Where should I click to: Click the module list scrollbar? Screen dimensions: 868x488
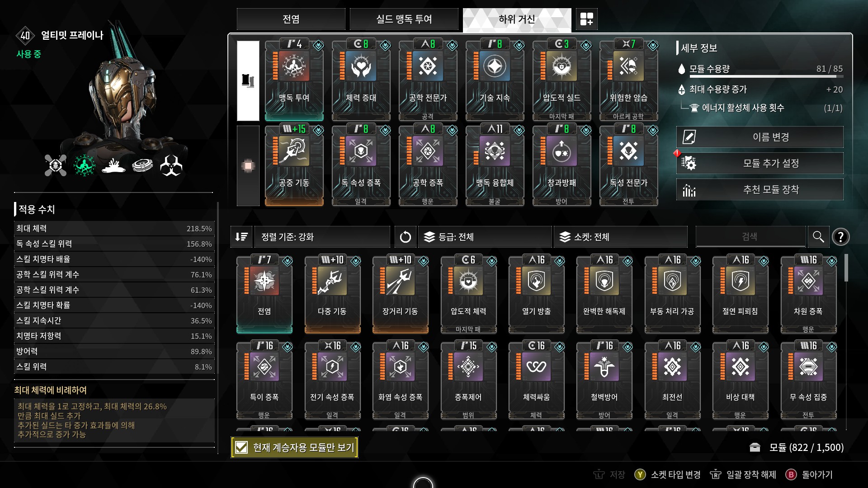pyautogui.click(x=846, y=267)
